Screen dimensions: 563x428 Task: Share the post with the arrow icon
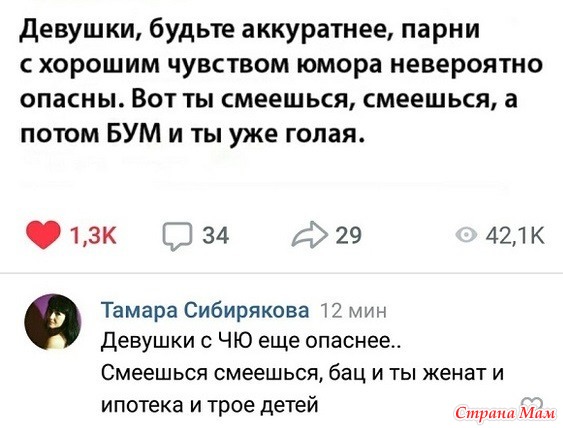click(310, 234)
